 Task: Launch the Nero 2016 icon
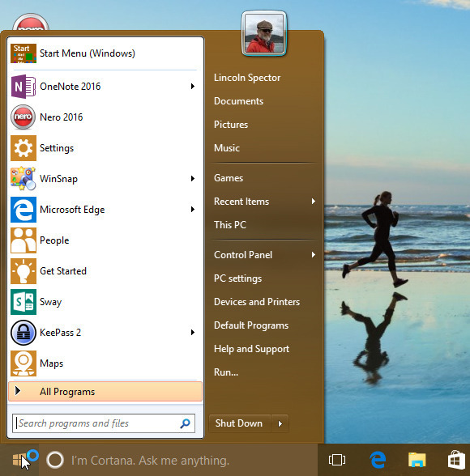click(x=23, y=117)
